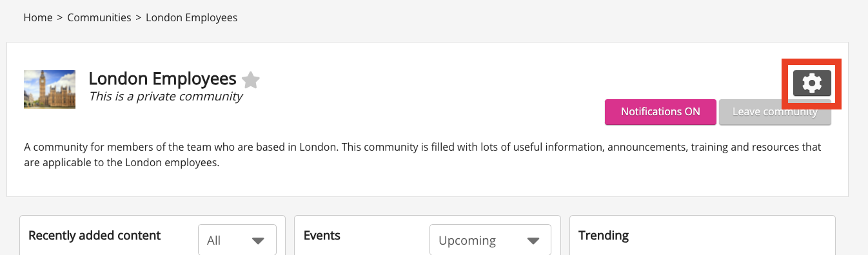Click the London Employees page title
Viewport: 868px width, 255px height.
pos(163,79)
